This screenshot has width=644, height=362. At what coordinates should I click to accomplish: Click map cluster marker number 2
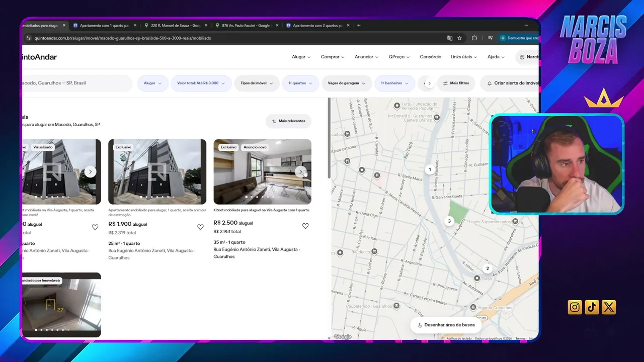(x=487, y=268)
